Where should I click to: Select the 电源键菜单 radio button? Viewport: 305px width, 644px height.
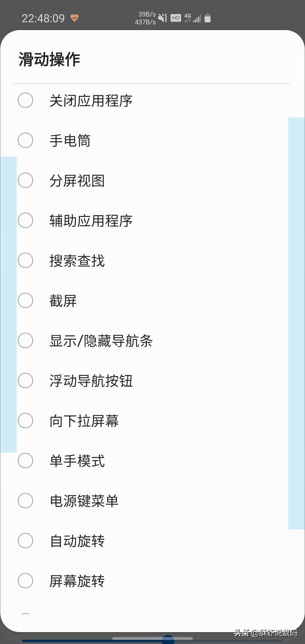point(25,501)
